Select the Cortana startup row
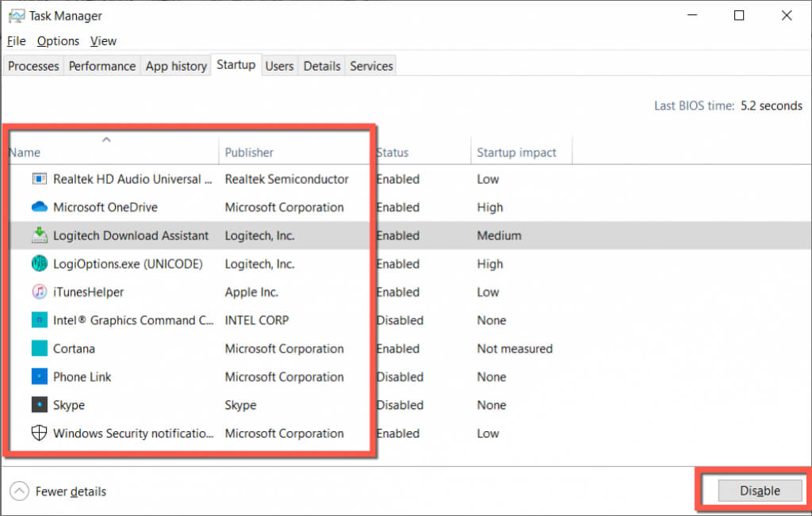Image resolution: width=812 pixels, height=516 pixels. coord(74,349)
